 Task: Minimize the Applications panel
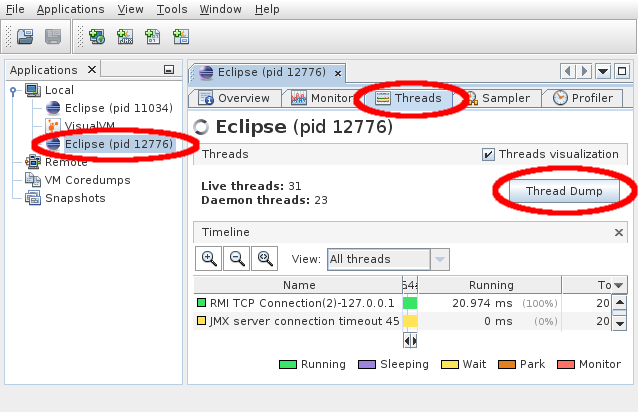click(169, 70)
